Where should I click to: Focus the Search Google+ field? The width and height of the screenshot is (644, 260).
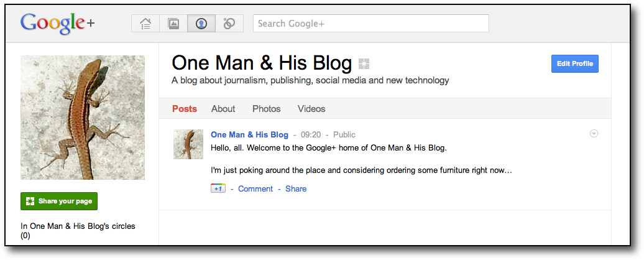point(370,24)
